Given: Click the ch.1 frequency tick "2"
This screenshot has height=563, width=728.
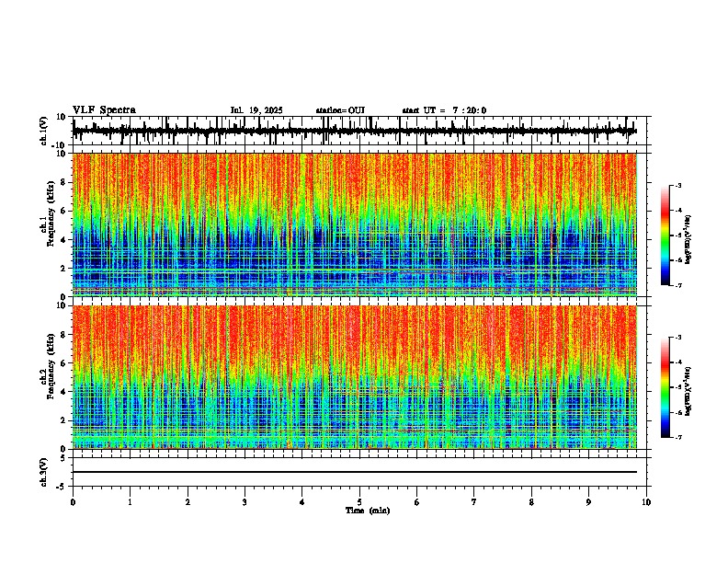Looking at the screenshot, I should (x=64, y=269).
